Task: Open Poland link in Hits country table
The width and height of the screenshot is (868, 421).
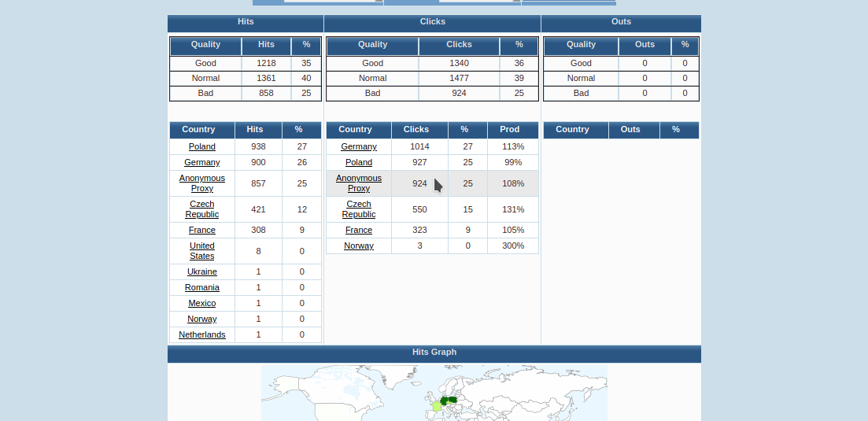Action: click(202, 146)
